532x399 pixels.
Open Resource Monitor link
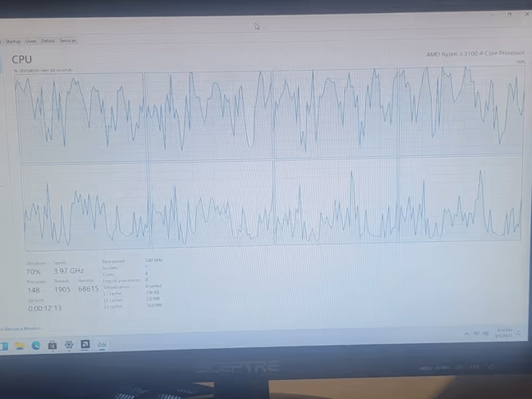[x=21, y=329]
